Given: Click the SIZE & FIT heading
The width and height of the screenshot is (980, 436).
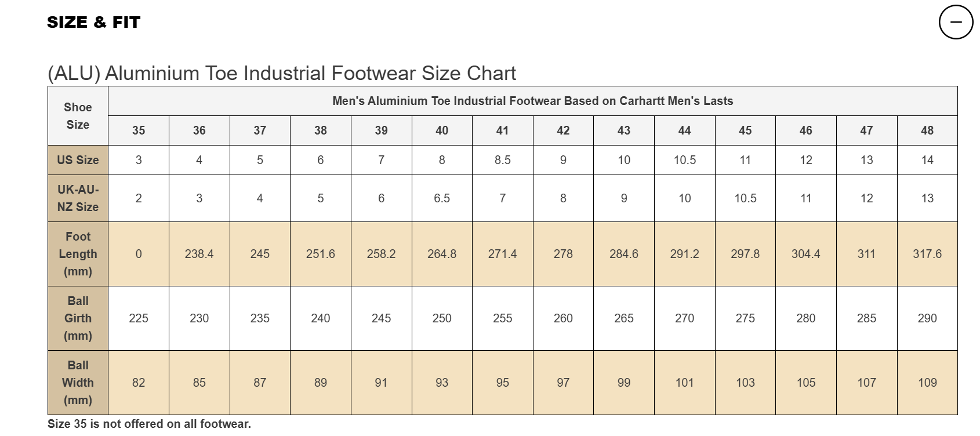Looking at the screenshot, I should pos(93,22).
